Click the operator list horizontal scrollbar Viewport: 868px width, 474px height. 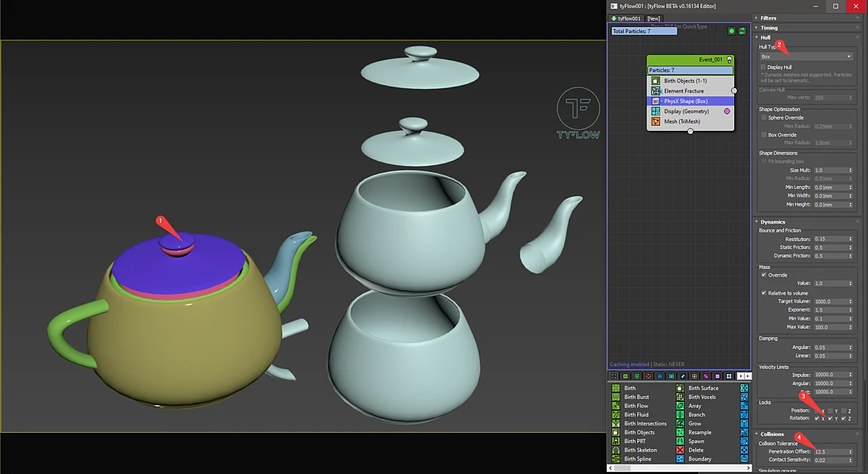[679, 468]
